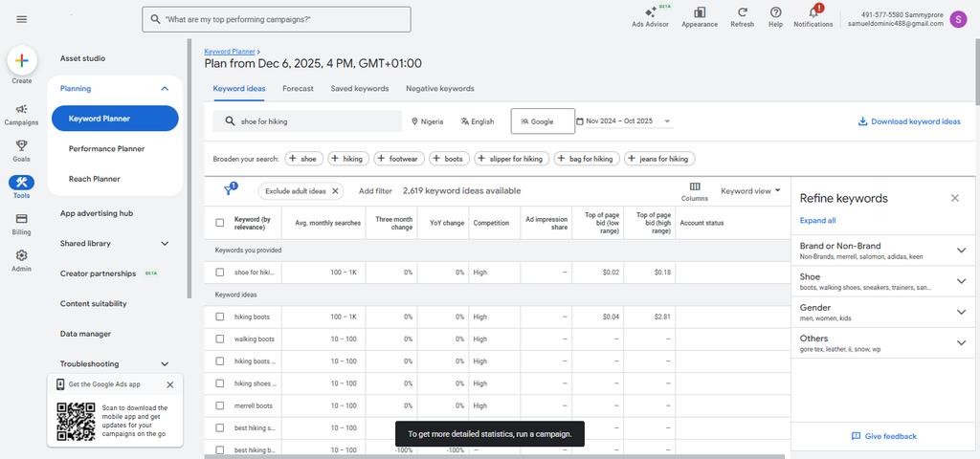The image size is (980, 459).
Task: Open Asset studio
Action: point(82,58)
